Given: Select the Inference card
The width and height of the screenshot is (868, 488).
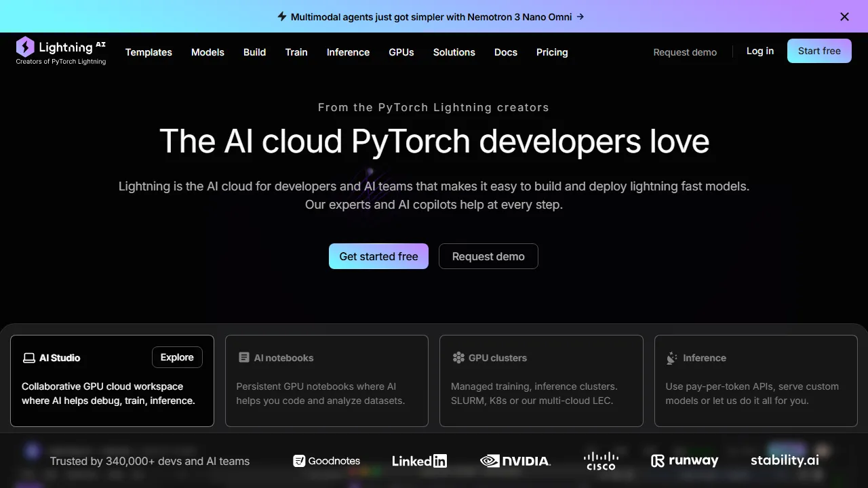Looking at the screenshot, I should [756, 380].
